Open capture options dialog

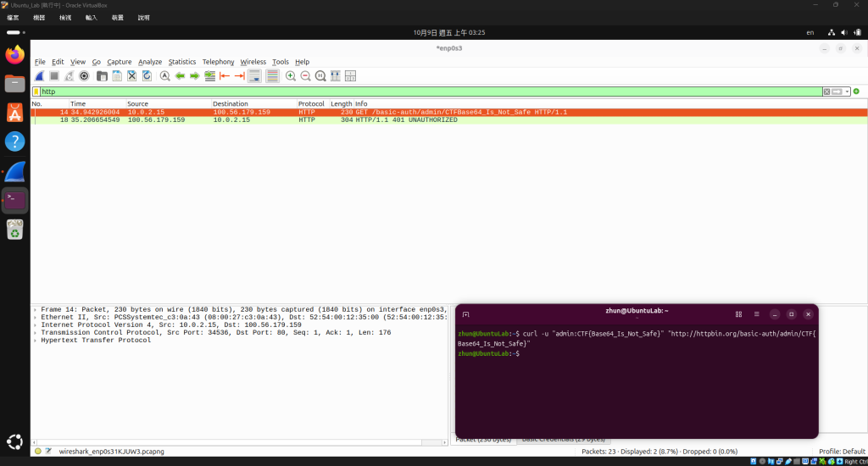(84, 76)
